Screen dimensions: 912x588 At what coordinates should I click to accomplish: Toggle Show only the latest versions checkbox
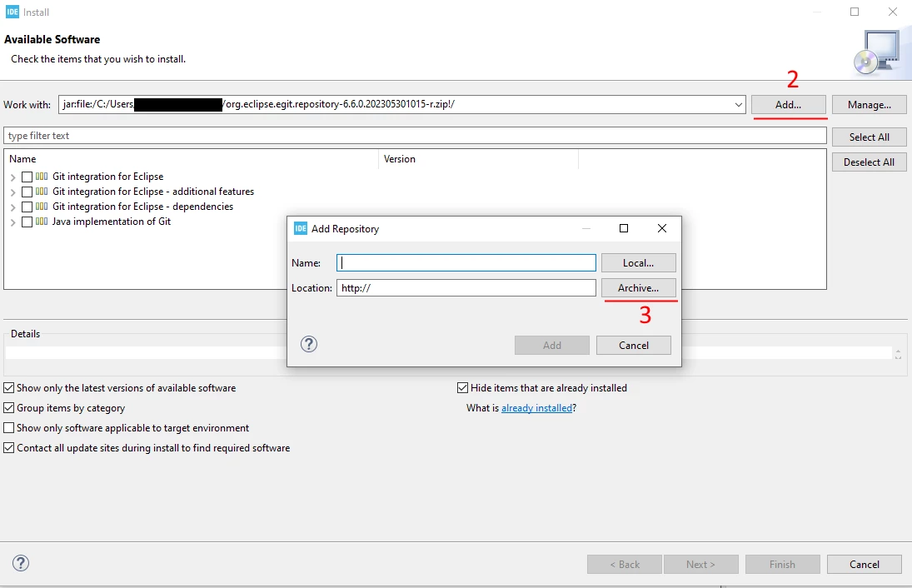pyautogui.click(x=8, y=388)
